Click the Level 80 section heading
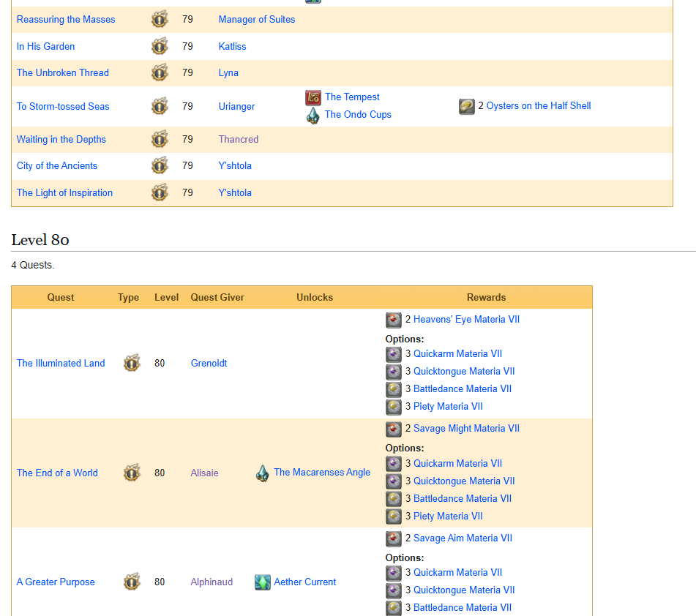This screenshot has width=696, height=616. tap(40, 240)
